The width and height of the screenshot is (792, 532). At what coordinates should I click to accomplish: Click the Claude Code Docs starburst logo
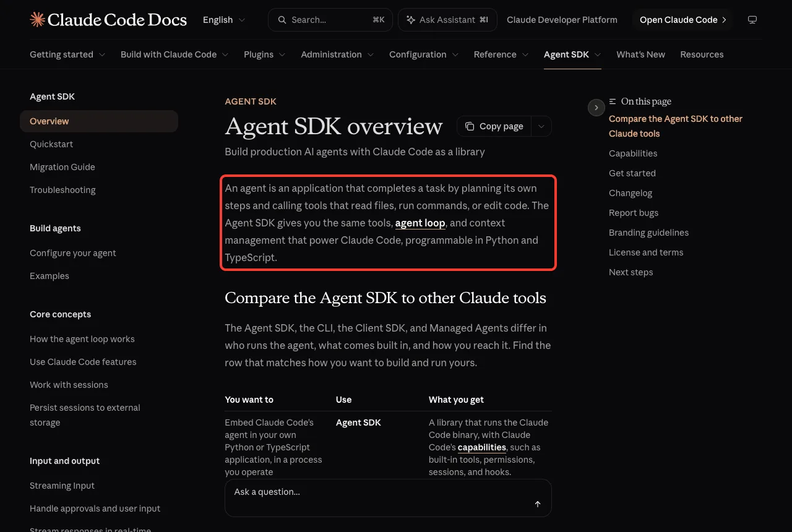click(37, 20)
